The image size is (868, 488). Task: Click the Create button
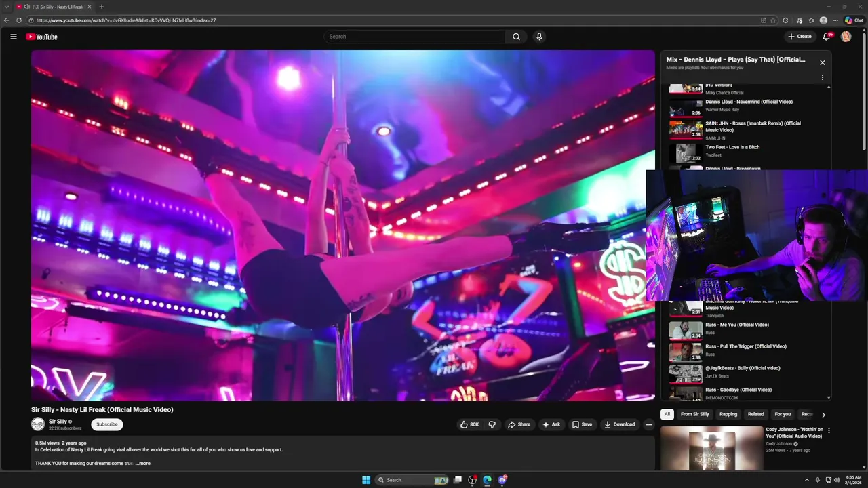click(800, 37)
